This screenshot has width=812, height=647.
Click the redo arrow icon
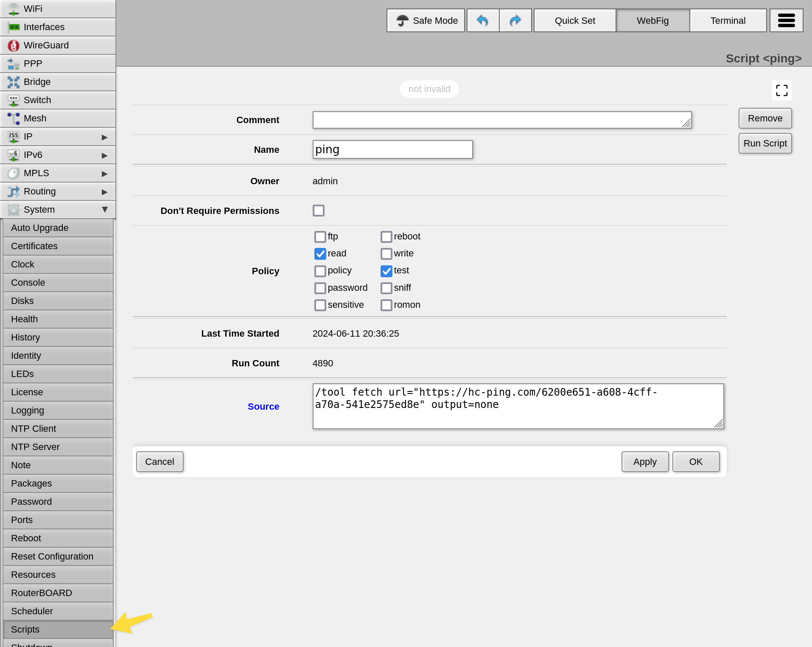[x=515, y=20]
